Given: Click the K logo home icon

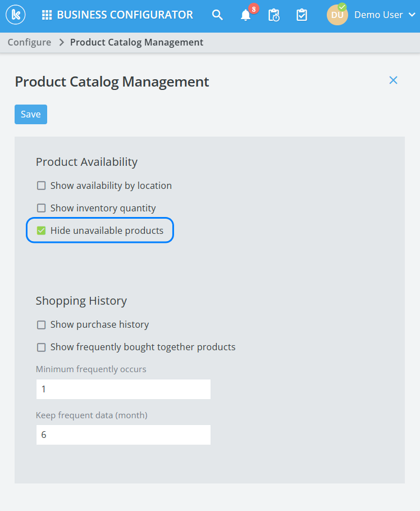Looking at the screenshot, I should pos(15,15).
